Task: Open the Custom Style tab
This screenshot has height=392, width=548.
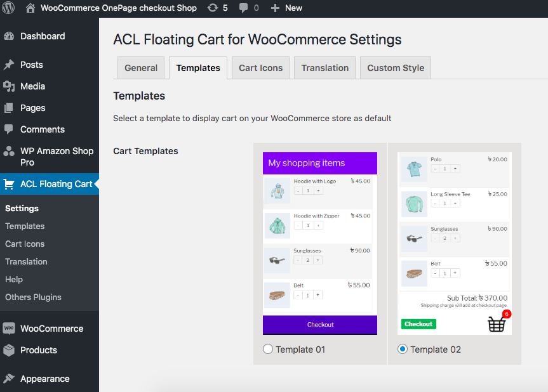Action: tap(396, 68)
